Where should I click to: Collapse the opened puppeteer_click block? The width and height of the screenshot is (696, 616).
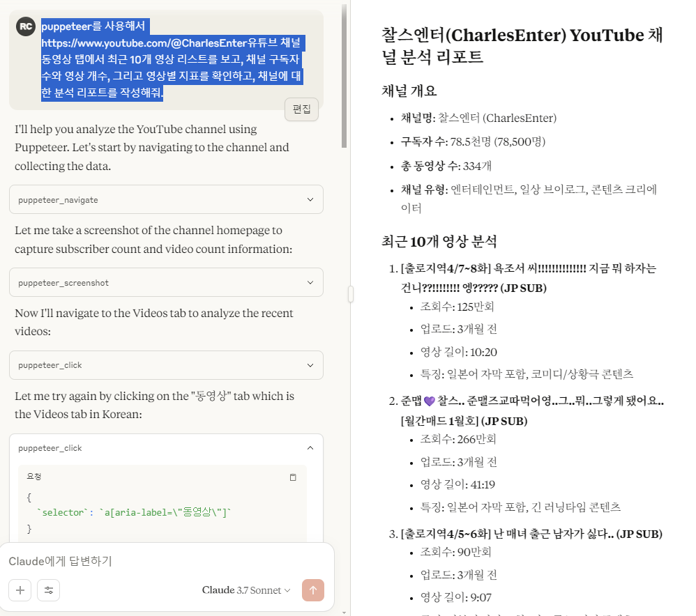(310, 448)
